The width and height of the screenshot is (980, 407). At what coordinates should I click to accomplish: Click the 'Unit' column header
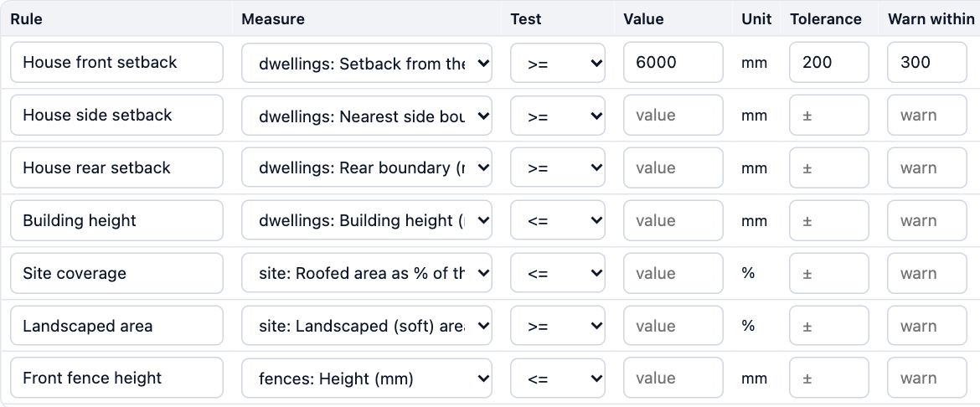pyautogui.click(x=756, y=19)
